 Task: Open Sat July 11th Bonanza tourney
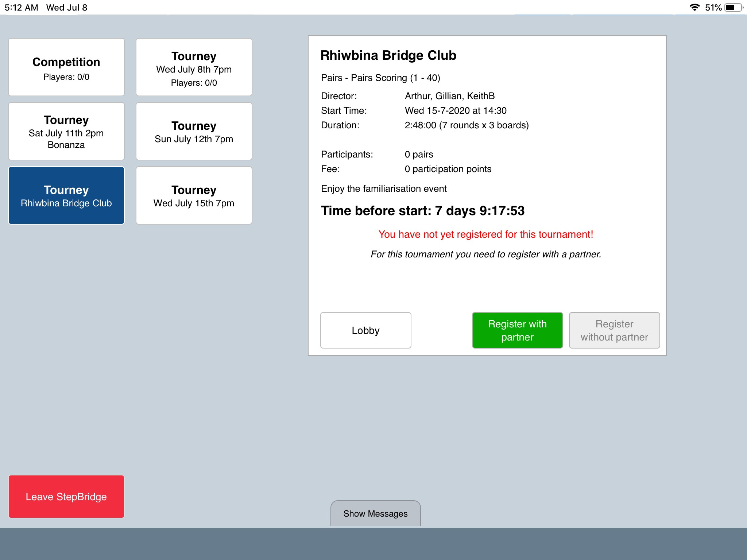click(66, 132)
